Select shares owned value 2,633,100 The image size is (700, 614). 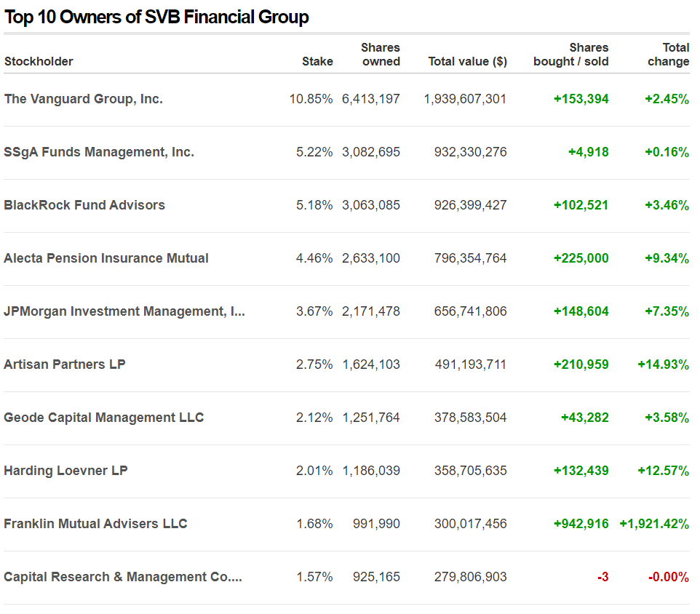point(371,258)
